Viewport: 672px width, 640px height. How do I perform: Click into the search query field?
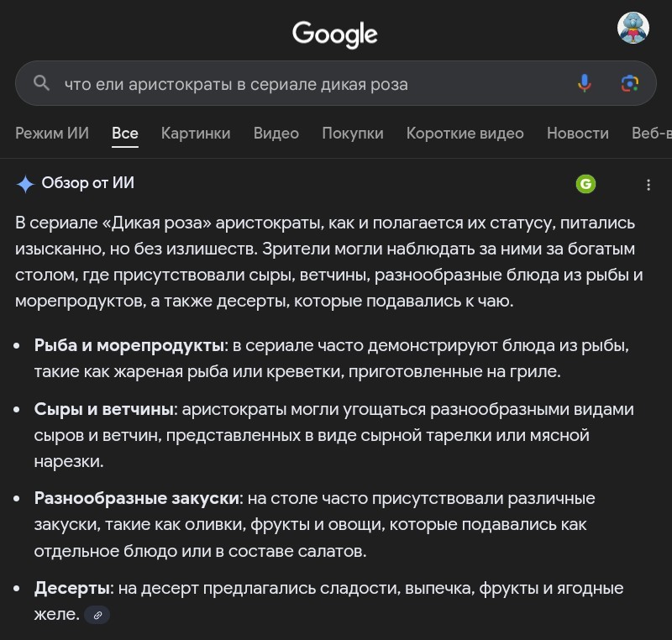pyautogui.click(x=312, y=84)
